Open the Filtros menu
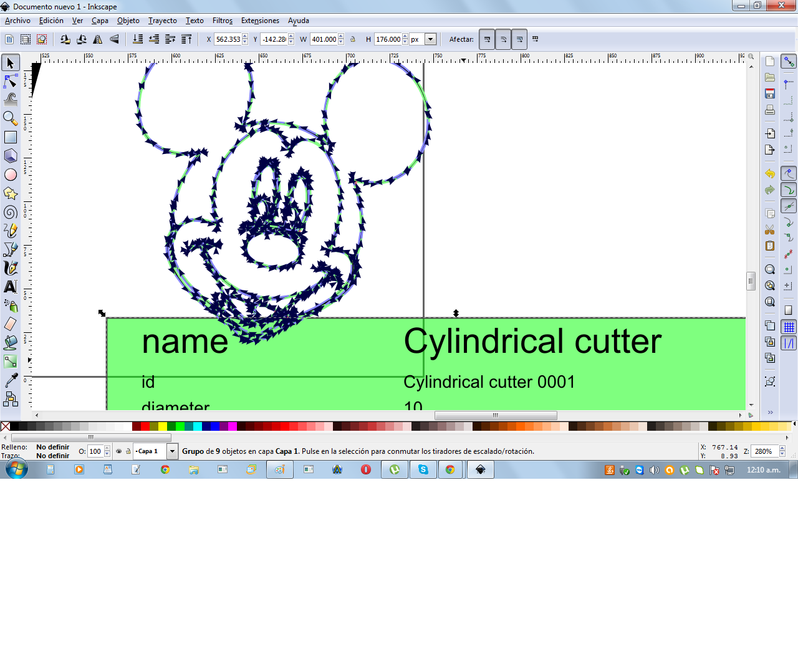The height and width of the screenshot is (672, 798). click(223, 21)
